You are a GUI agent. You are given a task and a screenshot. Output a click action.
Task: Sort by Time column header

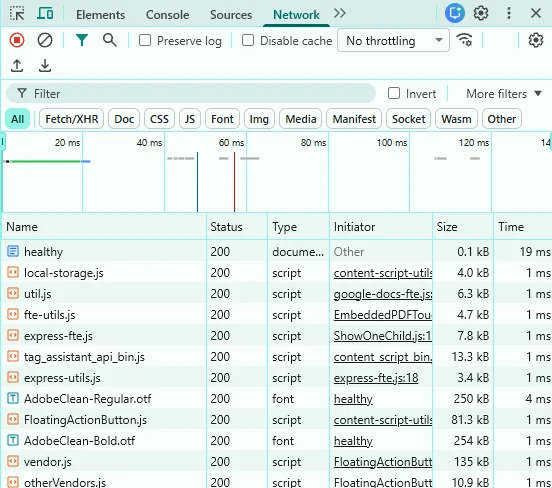point(523,226)
